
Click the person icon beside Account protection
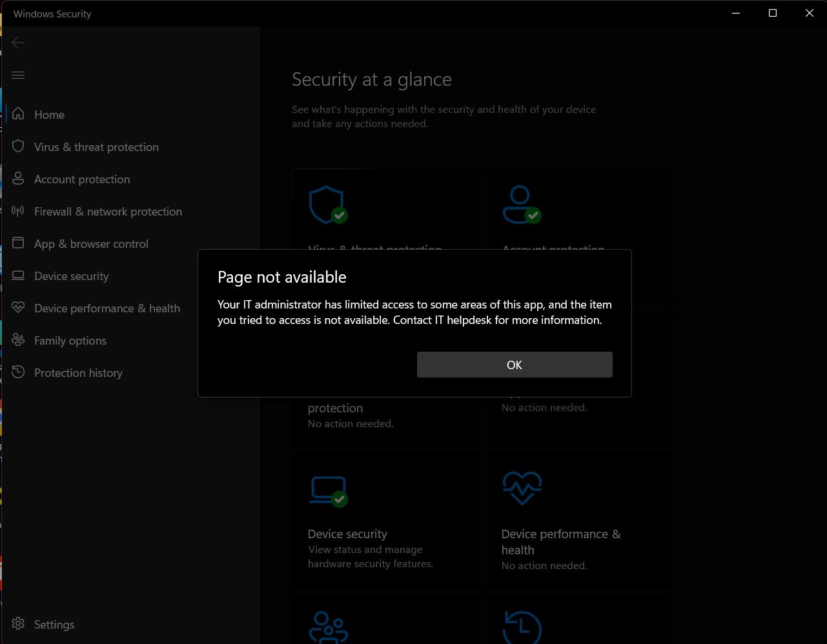18,179
